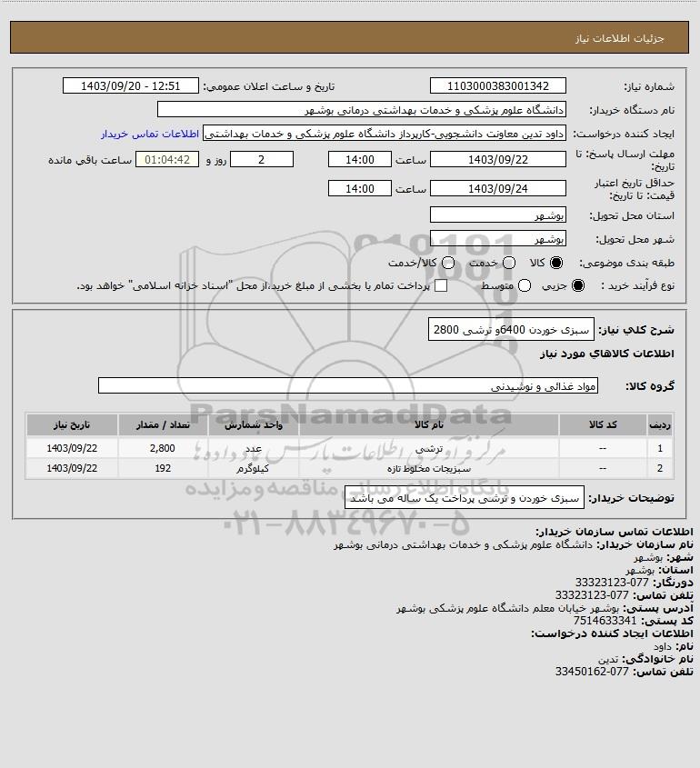The width and height of the screenshot is (700, 768).
Task: Click the quantity cell 2,800
Action: pyautogui.click(x=163, y=448)
